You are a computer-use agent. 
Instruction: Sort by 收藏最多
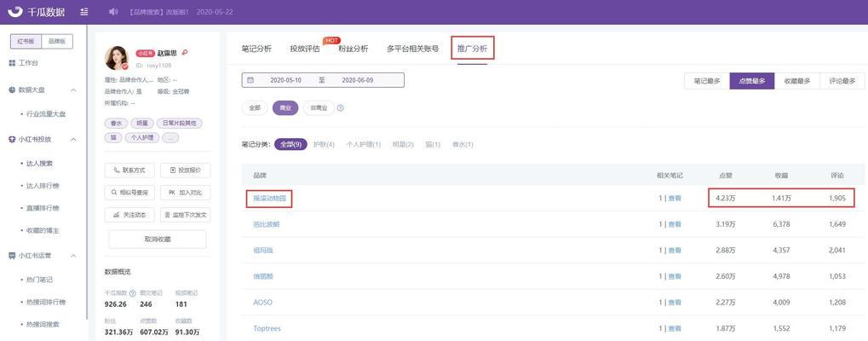[797, 81]
